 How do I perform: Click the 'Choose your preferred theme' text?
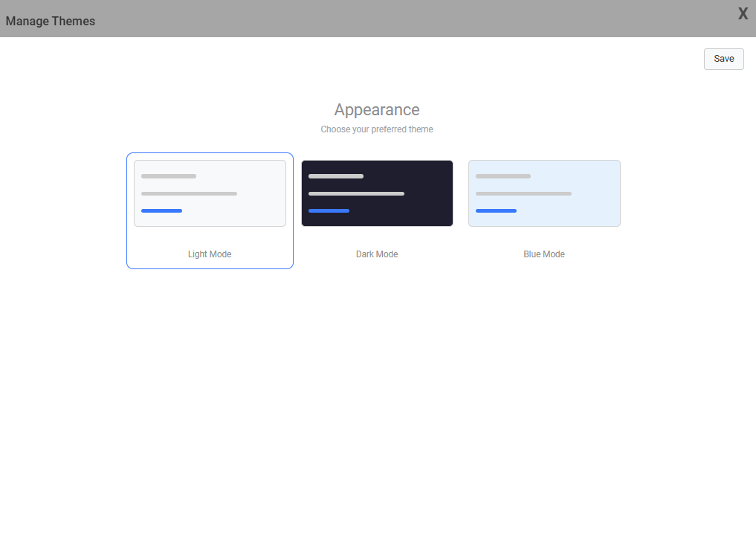coord(377,129)
